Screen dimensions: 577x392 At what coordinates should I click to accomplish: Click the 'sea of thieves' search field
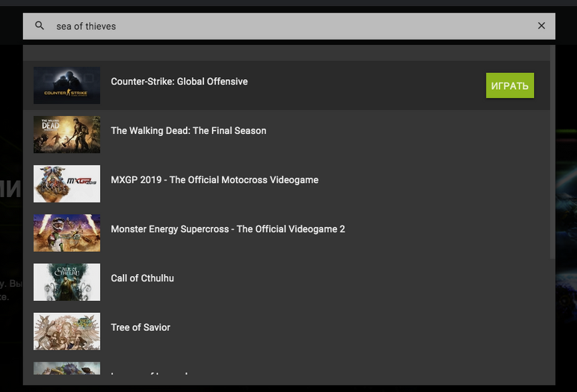click(x=289, y=26)
